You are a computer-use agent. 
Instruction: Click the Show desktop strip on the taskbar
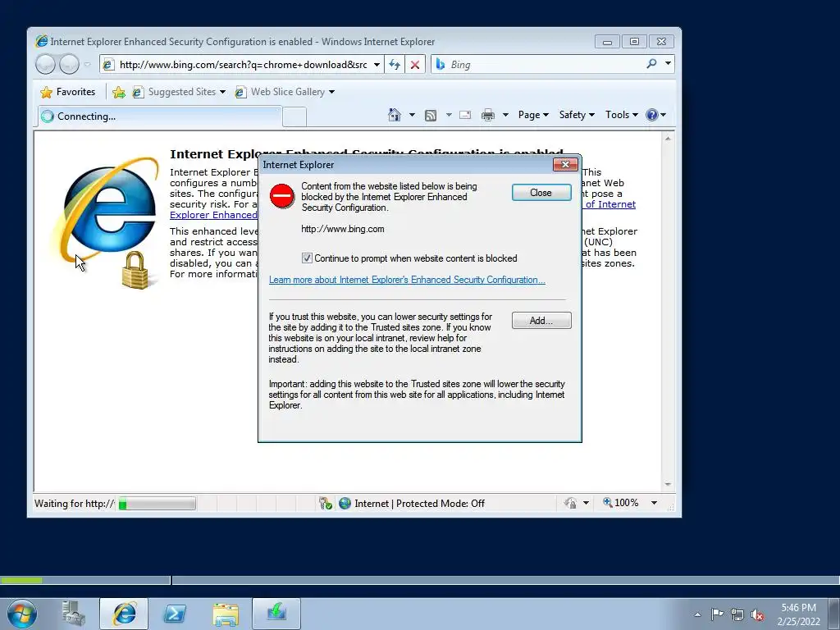pos(834,614)
